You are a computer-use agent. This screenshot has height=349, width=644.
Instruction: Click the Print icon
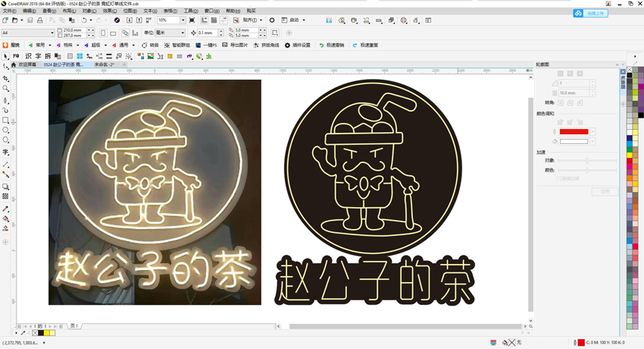[x=40, y=20]
